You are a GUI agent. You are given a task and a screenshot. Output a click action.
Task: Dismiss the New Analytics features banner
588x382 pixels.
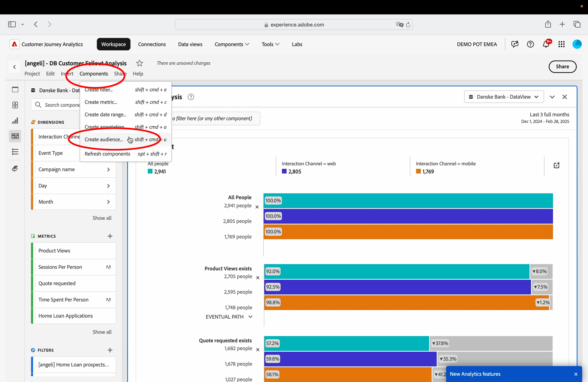coord(576,374)
